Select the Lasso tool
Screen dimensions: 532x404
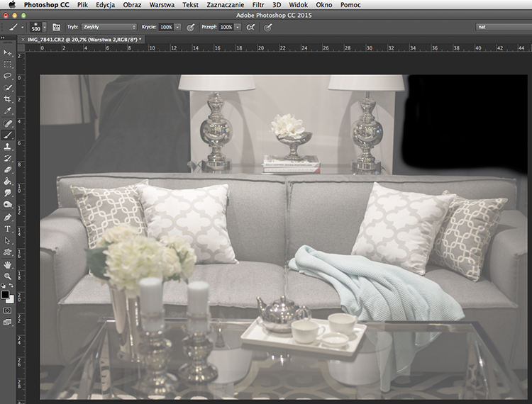[x=8, y=76]
